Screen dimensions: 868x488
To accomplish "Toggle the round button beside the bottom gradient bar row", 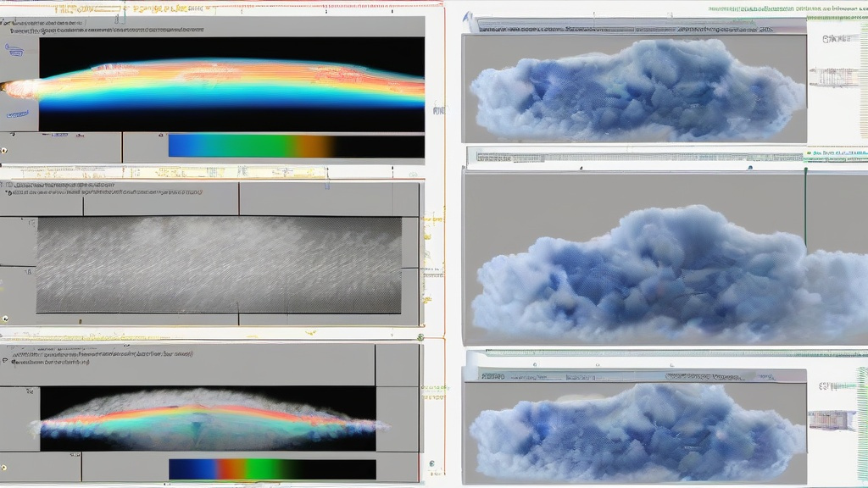I will (5, 467).
